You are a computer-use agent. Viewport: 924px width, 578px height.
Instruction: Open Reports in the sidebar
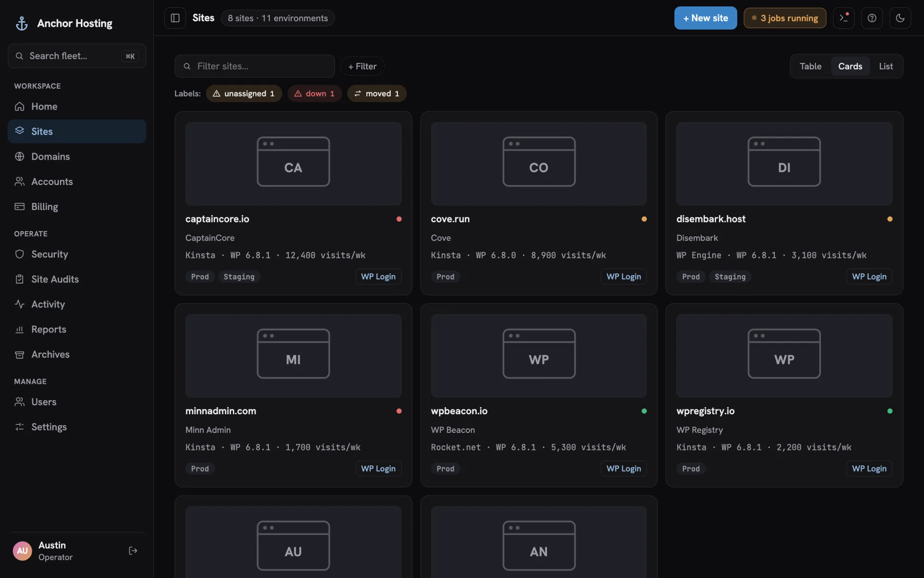[77, 329]
